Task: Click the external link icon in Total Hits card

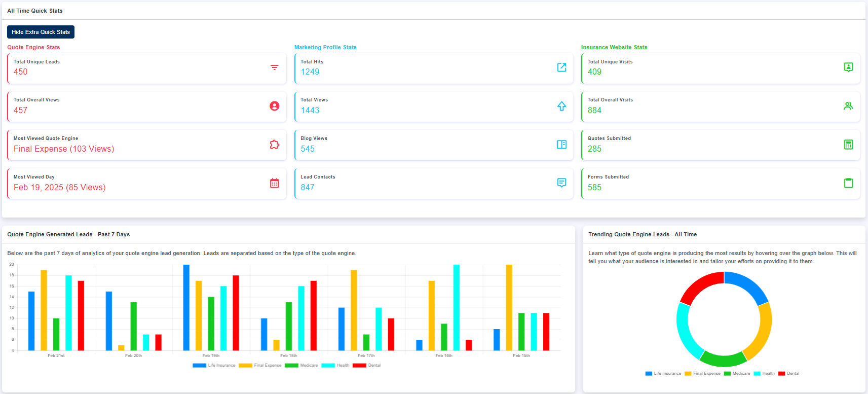Action: point(561,67)
